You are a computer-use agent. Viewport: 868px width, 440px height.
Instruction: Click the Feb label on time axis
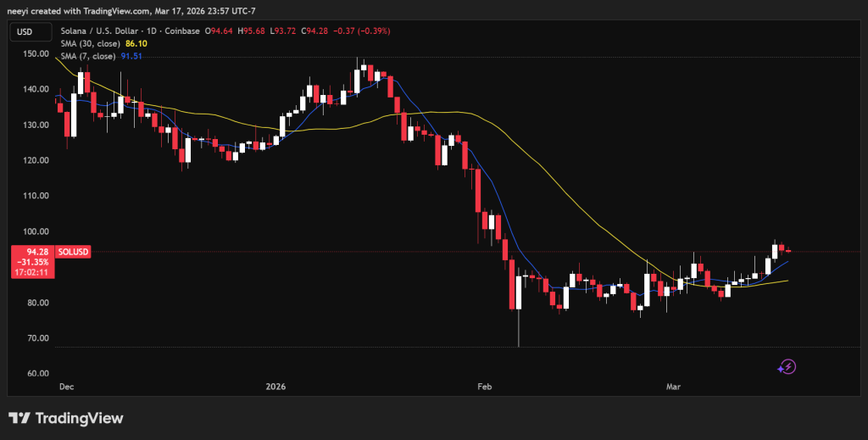[485, 387]
